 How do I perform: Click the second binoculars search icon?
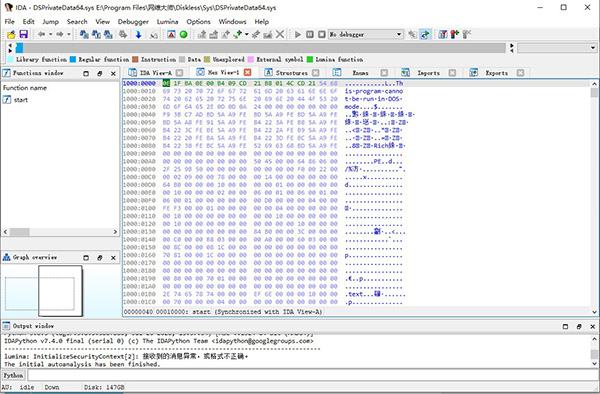point(96,34)
